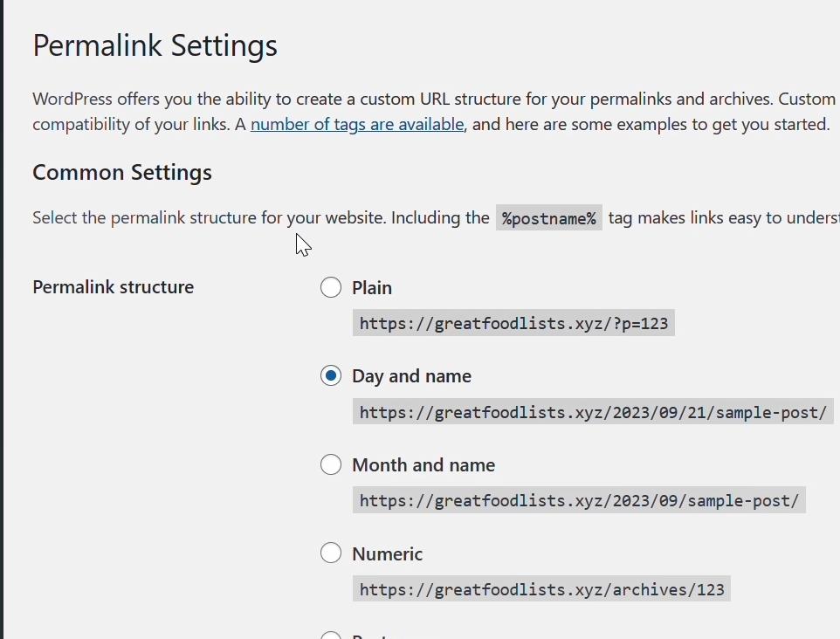Click the 2023/09/sample-post example URL
Screen dimensions: 840x639
point(579,501)
